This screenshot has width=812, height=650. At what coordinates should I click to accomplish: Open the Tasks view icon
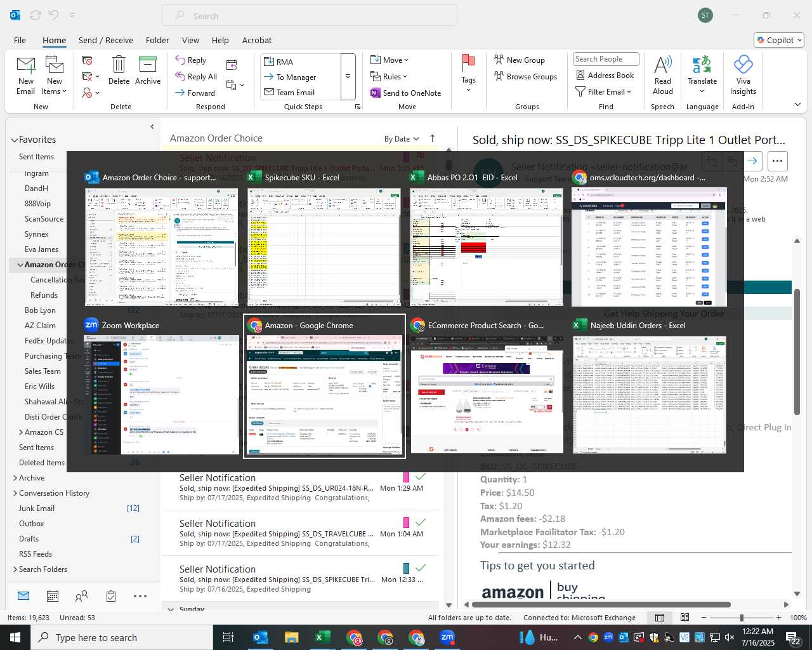(111, 596)
